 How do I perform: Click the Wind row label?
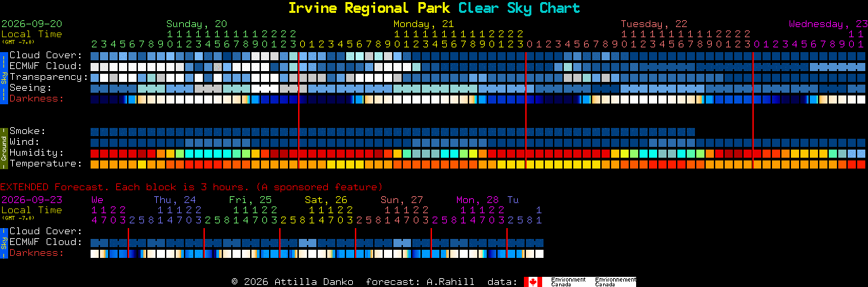click(24, 141)
